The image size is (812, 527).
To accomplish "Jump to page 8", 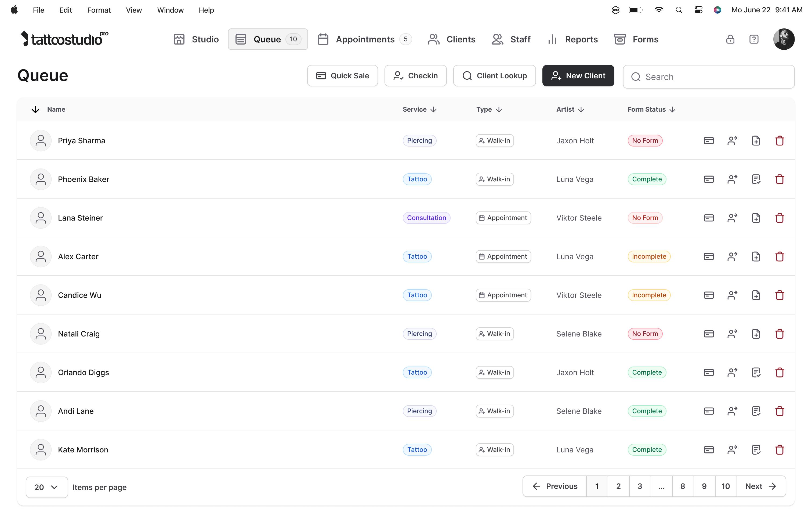I will [x=683, y=486].
